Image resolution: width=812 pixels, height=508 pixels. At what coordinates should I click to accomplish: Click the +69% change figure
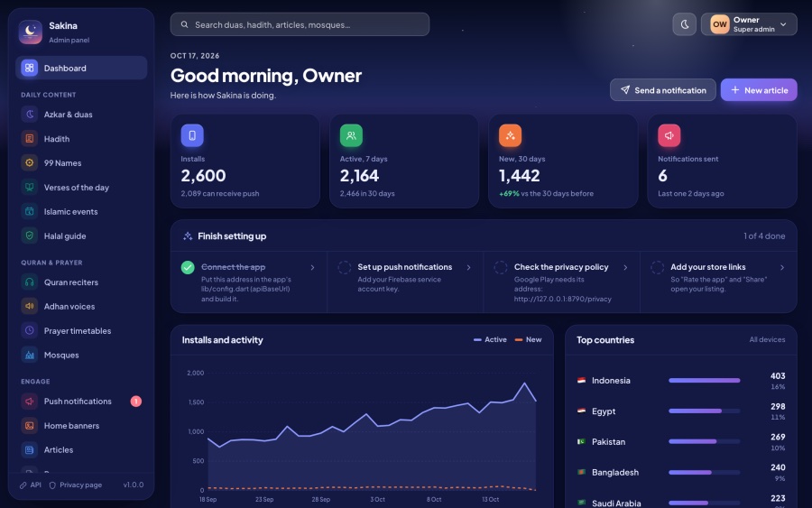[x=509, y=194]
